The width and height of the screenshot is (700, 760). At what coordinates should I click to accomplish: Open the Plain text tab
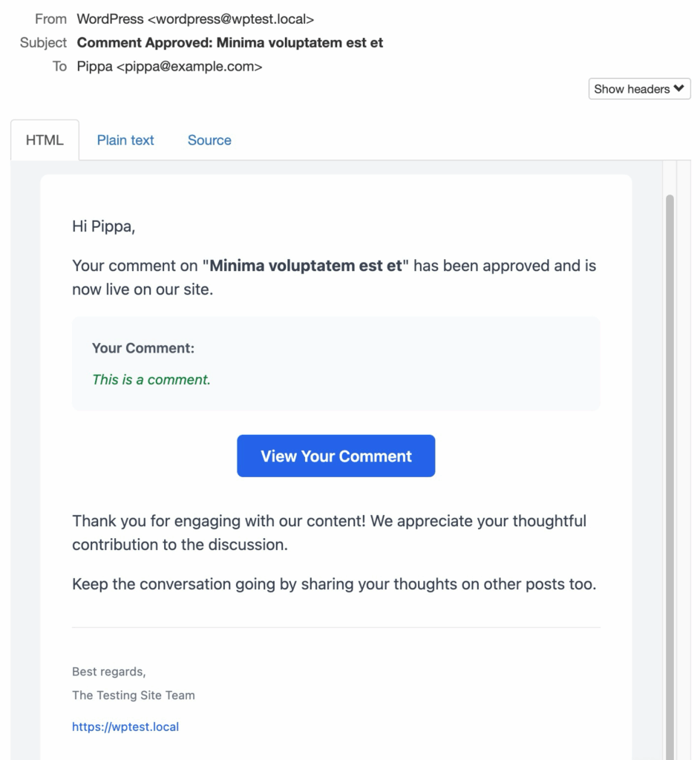(x=125, y=140)
